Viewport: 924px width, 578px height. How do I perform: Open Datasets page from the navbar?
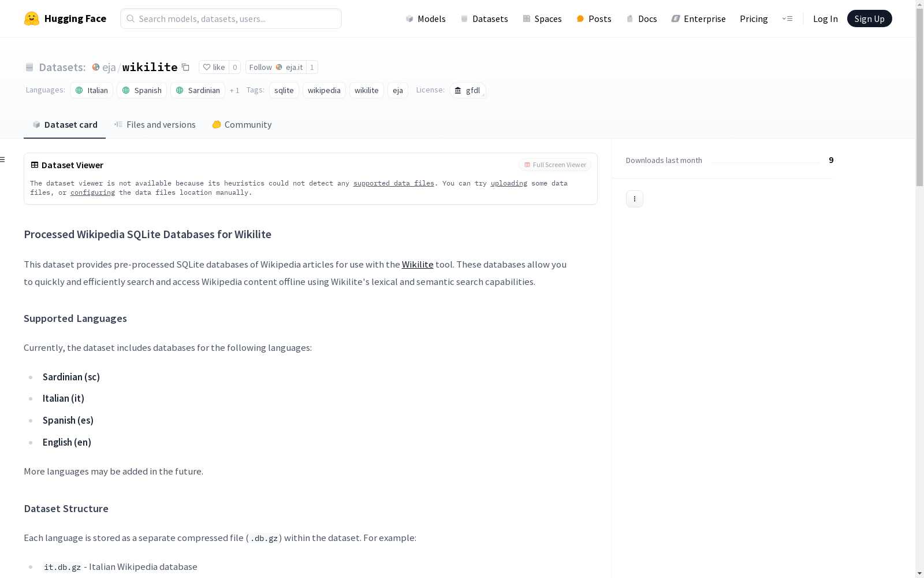tap(484, 18)
